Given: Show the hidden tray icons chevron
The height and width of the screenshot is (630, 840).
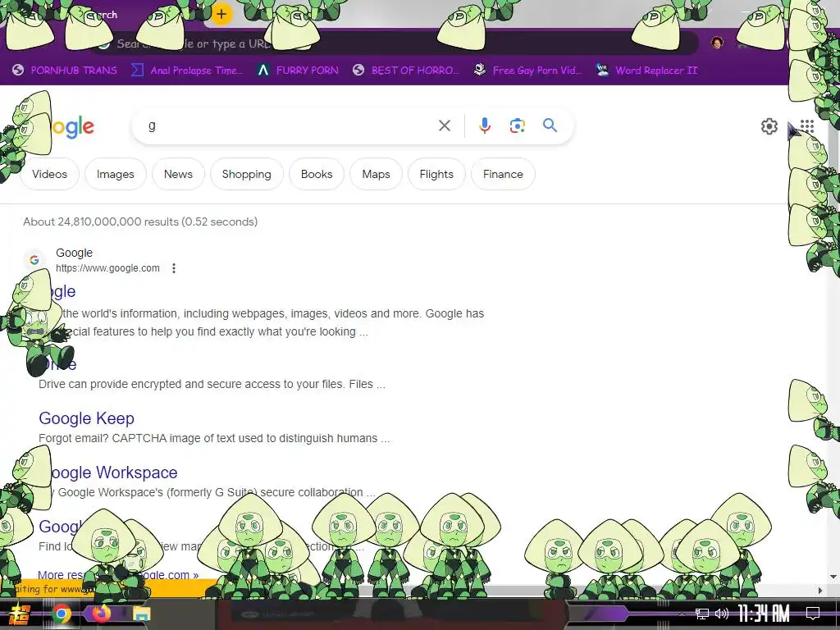Looking at the screenshot, I should tap(682, 614).
